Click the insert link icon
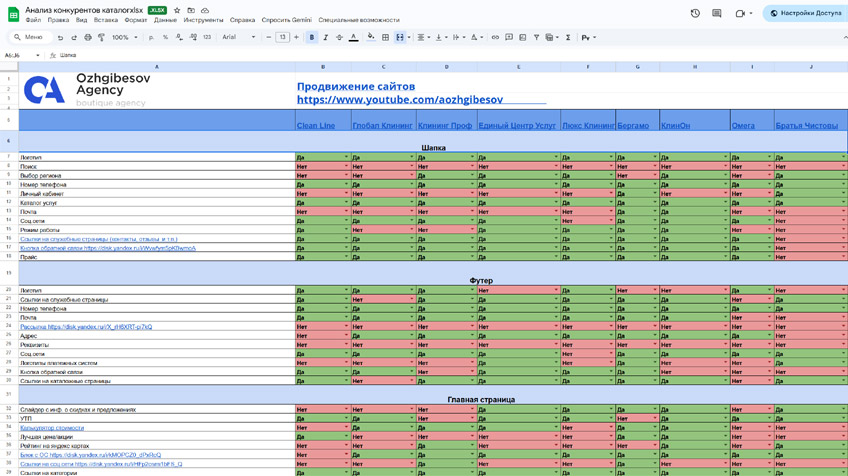Viewport: 848px width, 476px height. tap(495, 38)
